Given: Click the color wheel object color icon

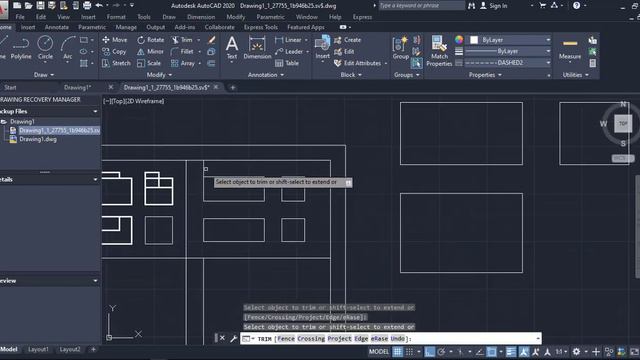Looking at the screenshot, I should pyautogui.click(x=459, y=40).
